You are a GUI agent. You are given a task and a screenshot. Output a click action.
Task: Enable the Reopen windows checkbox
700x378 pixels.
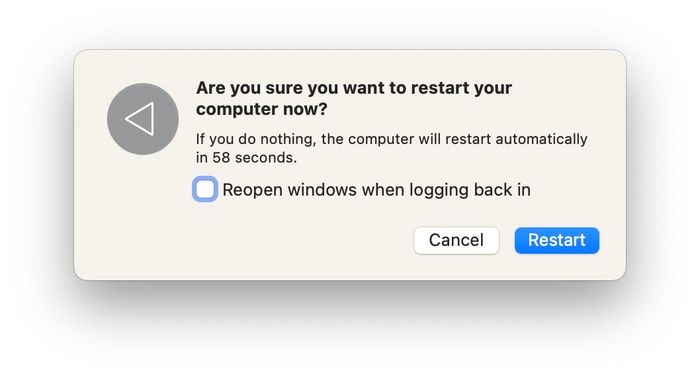click(x=205, y=189)
